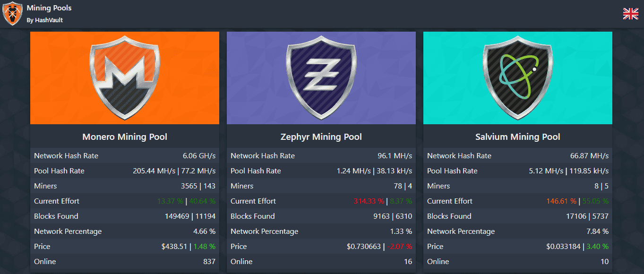Click Salvium Online count row
Image resolution: width=644 pixels, height=274 pixels.
point(518,262)
